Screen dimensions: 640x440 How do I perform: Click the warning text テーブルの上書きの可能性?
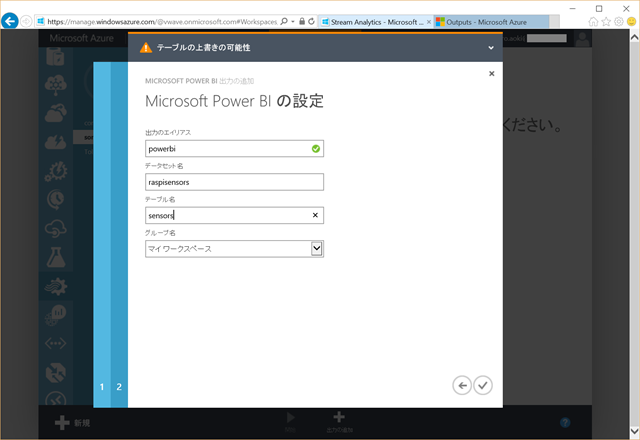tap(203, 48)
